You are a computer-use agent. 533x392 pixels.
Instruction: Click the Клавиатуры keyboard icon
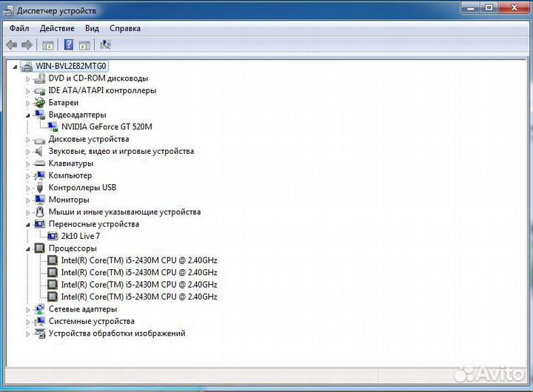[x=40, y=163]
